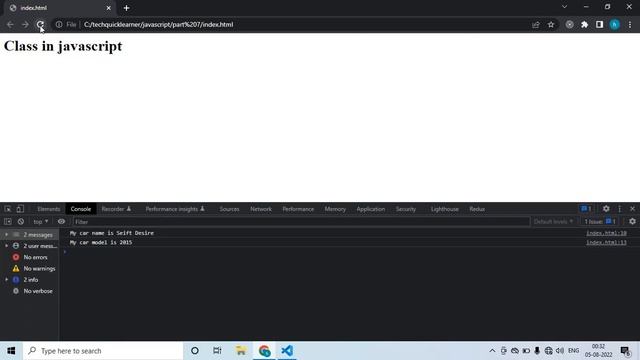The width and height of the screenshot is (640, 360).
Task: Bookmark this tab with star icon
Action: 551,24
